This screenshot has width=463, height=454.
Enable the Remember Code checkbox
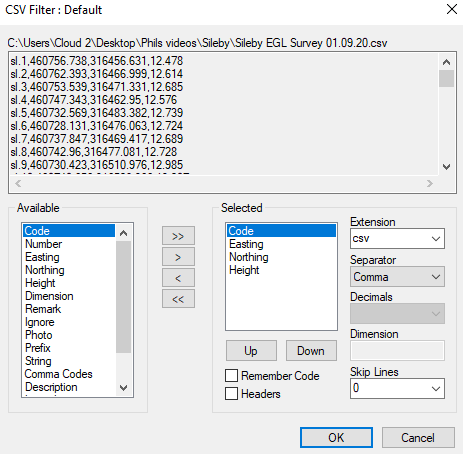pyautogui.click(x=231, y=375)
